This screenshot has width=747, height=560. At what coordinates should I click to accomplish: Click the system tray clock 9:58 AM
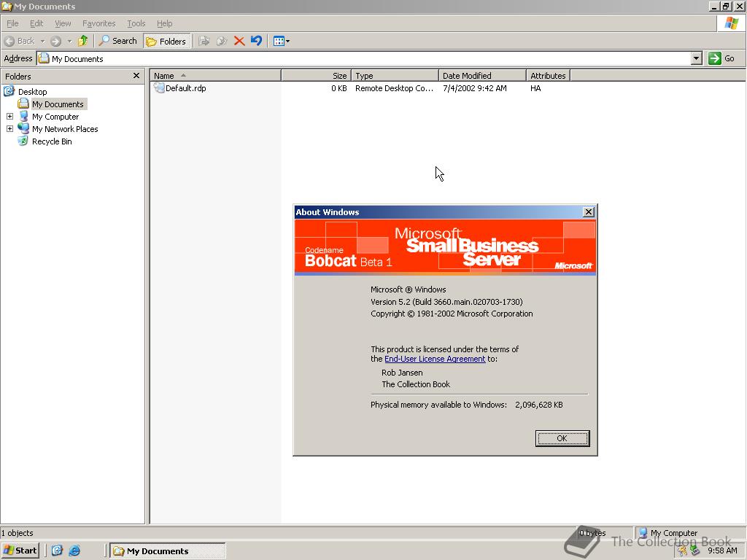pos(722,551)
